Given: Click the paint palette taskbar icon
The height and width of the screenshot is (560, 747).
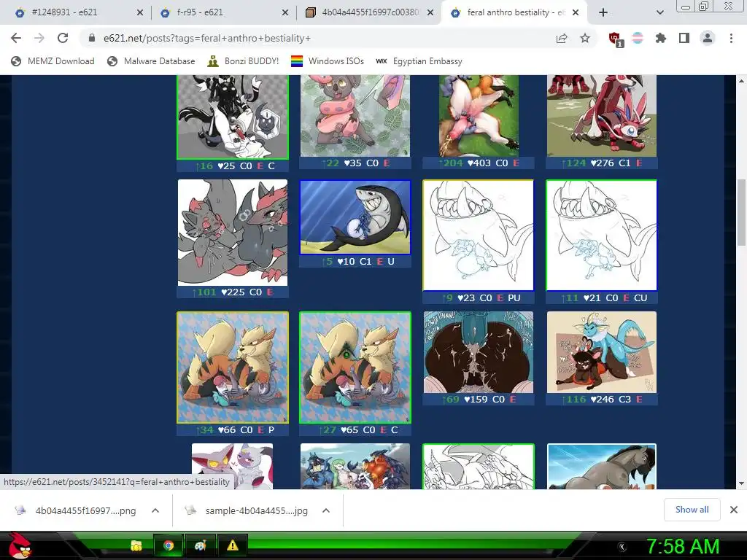Looking at the screenshot, I should pos(200,545).
